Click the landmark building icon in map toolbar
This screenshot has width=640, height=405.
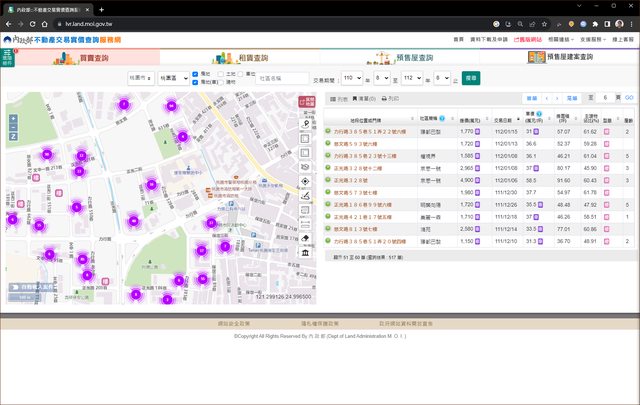306,253
